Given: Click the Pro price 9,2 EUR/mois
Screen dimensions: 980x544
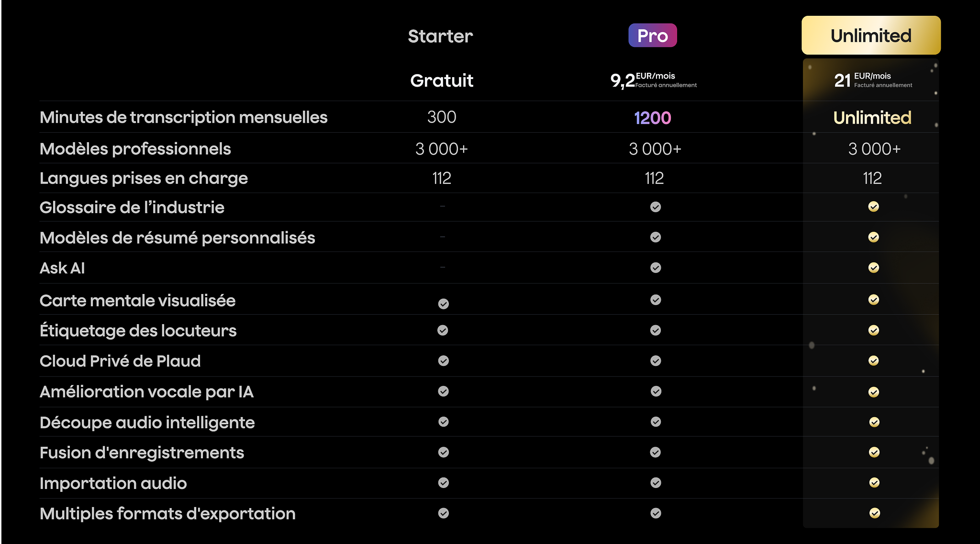Looking at the screenshot, I should click(653, 80).
